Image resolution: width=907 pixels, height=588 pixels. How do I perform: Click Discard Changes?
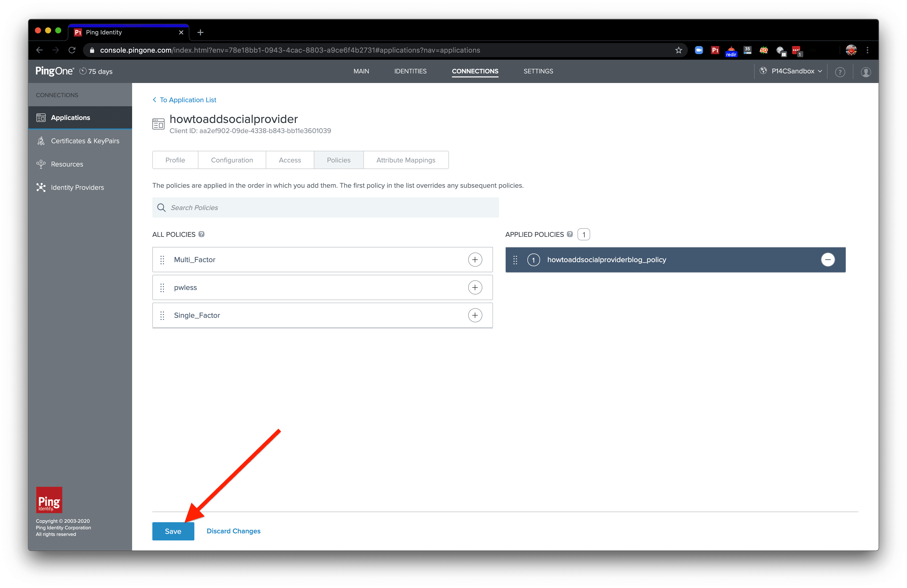click(x=233, y=531)
